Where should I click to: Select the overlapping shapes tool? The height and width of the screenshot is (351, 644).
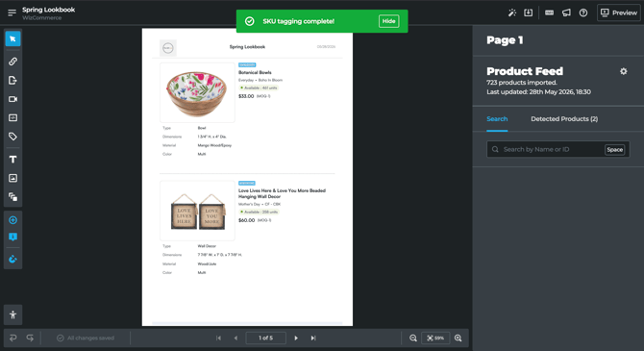tap(12, 197)
